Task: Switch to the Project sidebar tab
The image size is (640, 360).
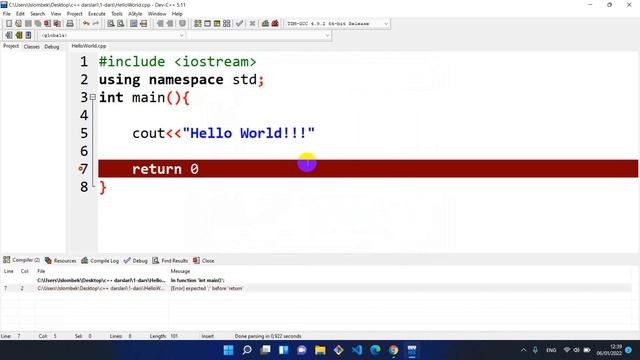Action: point(11,46)
